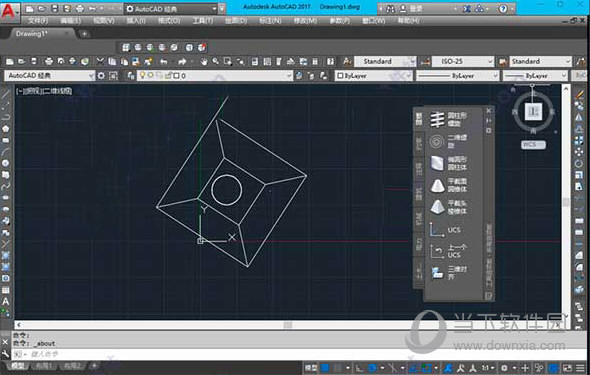Open the layer 0 dropdown list
Screen dimensions: 590x375
click(215, 76)
